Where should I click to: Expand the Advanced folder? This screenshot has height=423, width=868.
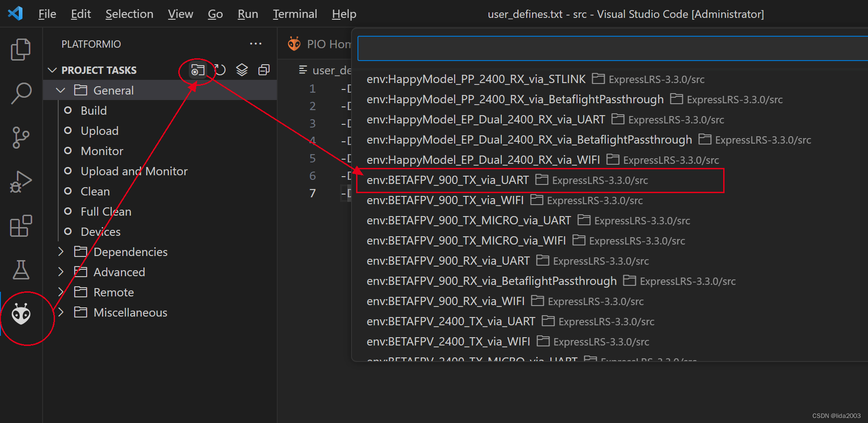(60, 272)
